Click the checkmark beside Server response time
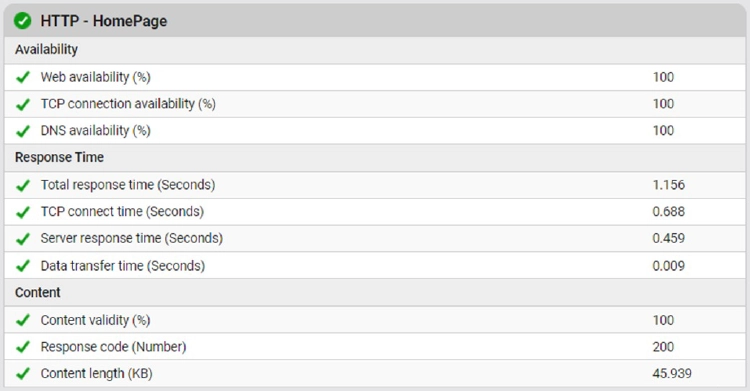 pyautogui.click(x=22, y=238)
